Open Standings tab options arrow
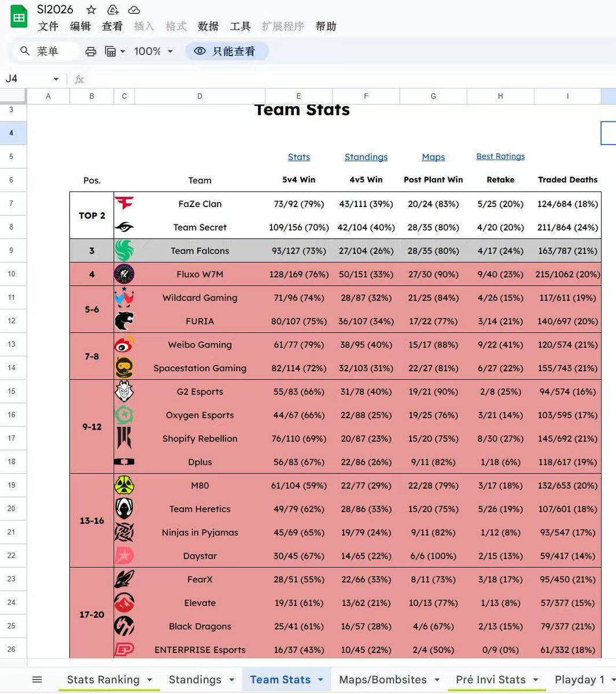 click(x=231, y=680)
